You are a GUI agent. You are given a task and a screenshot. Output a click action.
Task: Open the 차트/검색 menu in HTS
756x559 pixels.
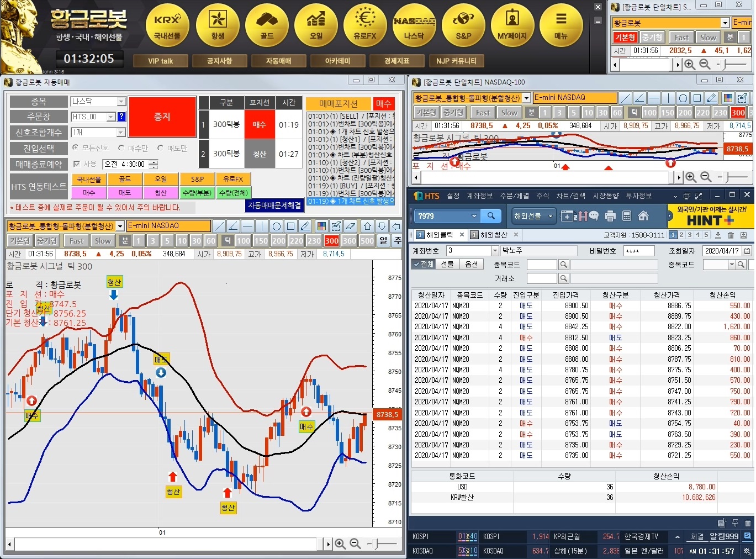pos(570,196)
